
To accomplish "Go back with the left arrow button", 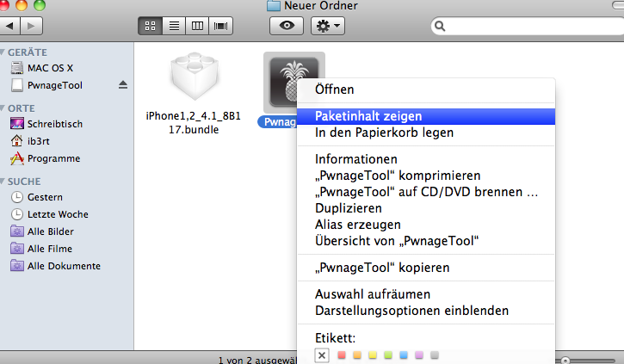I will coord(10,27).
